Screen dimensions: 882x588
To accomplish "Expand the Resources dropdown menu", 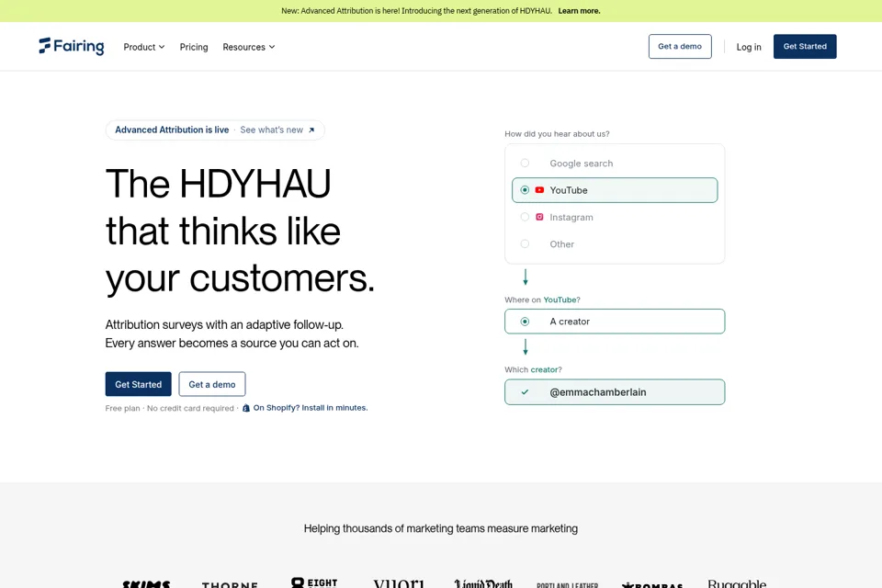I will coord(249,47).
